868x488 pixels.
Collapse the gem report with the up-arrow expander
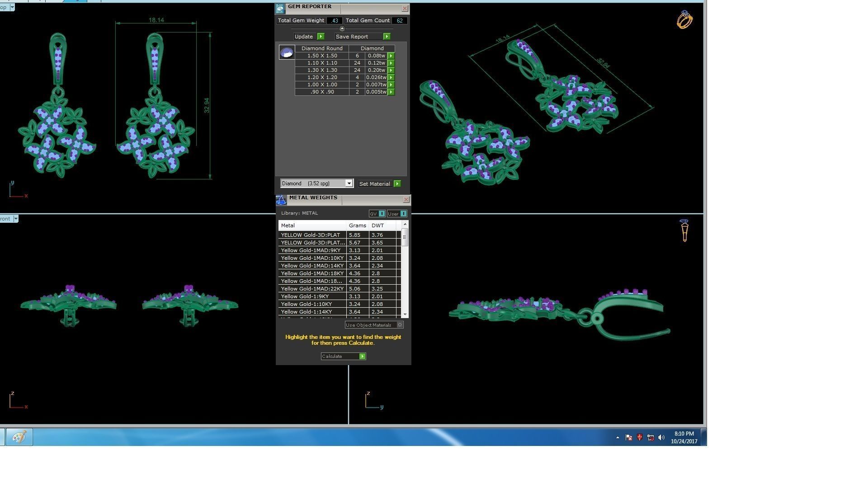(342, 28)
